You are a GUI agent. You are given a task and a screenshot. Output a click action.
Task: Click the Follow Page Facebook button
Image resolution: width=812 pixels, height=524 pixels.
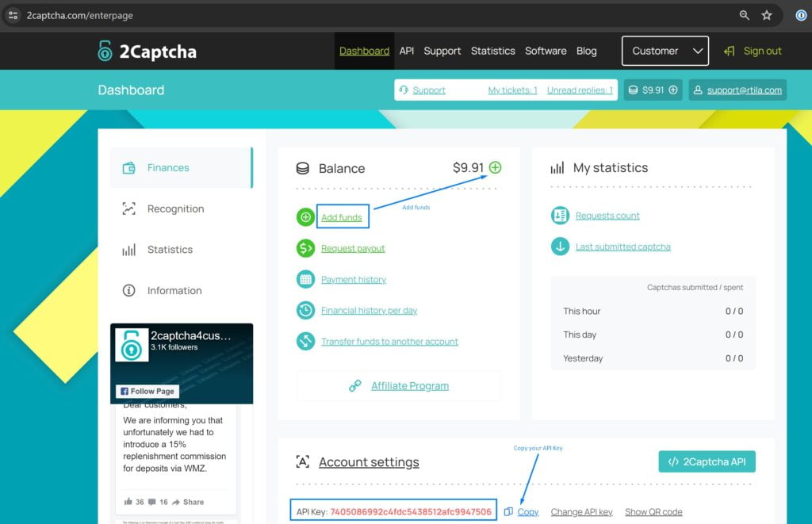[147, 391]
